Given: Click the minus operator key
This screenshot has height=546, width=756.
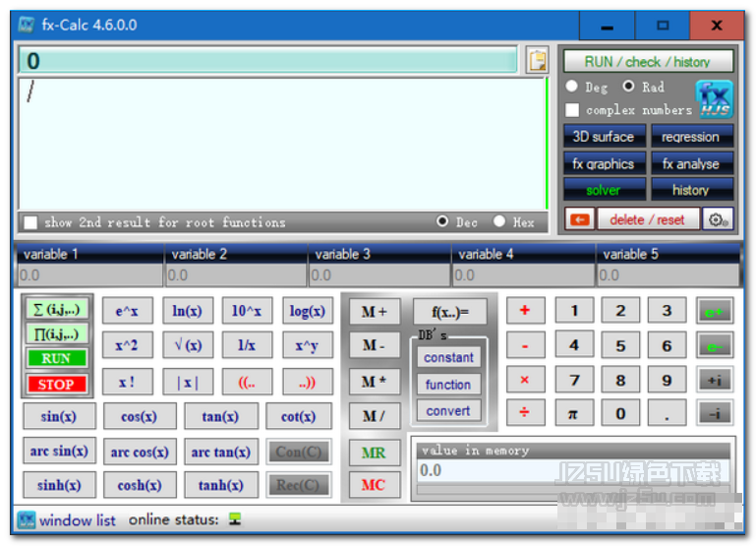Looking at the screenshot, I should (525, 345).
